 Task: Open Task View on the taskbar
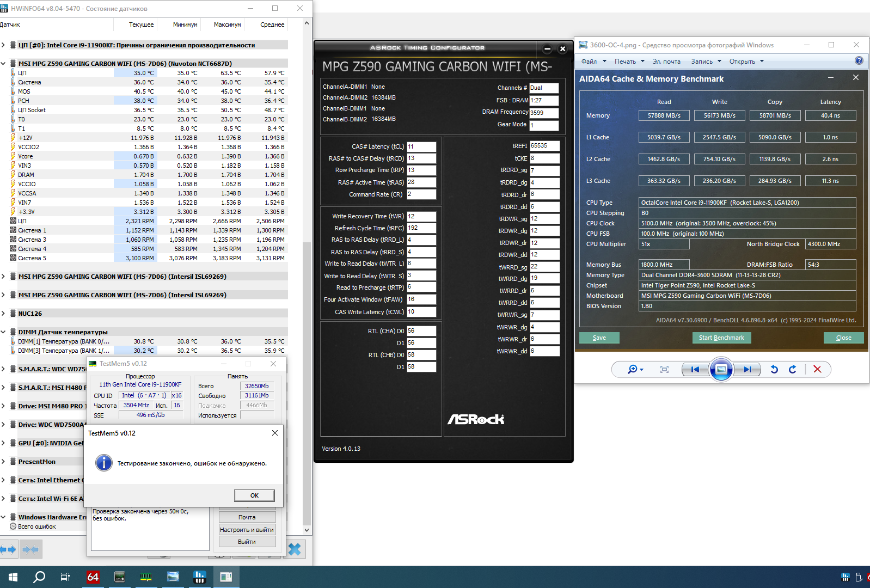[65, 577]
